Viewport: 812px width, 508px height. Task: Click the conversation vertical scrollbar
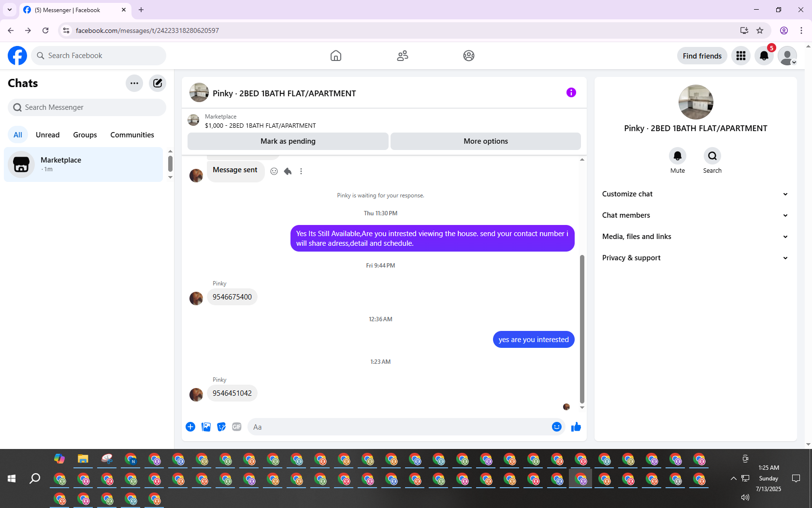(x=582, y=329)
